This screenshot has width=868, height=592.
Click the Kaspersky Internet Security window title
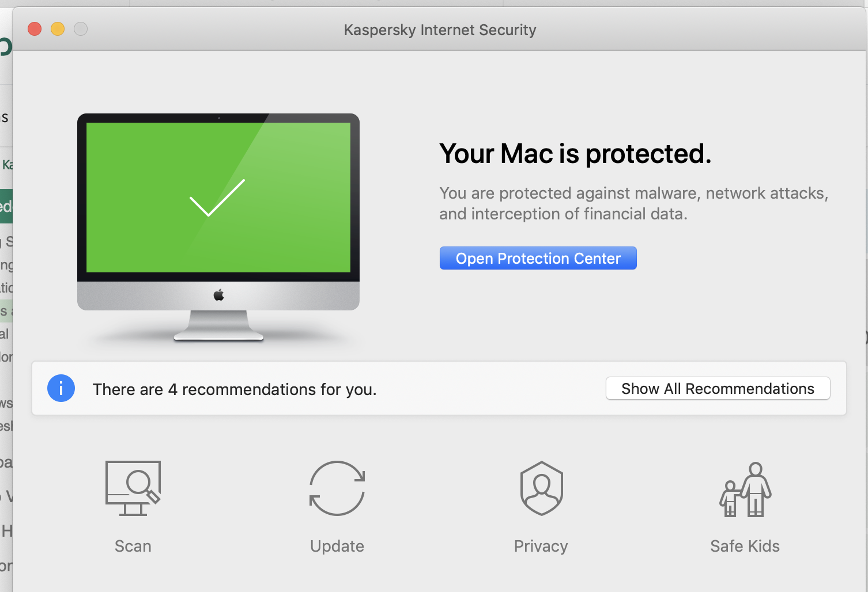click(x=440, y=30)
